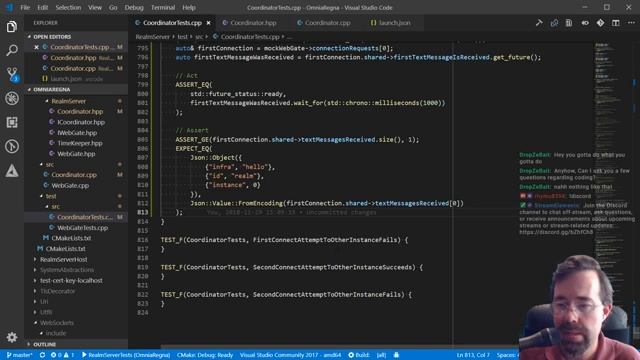Viewport: 640px width, 360px height.
Task: Split the editor with the split icon
Action: tap(616, 23)
